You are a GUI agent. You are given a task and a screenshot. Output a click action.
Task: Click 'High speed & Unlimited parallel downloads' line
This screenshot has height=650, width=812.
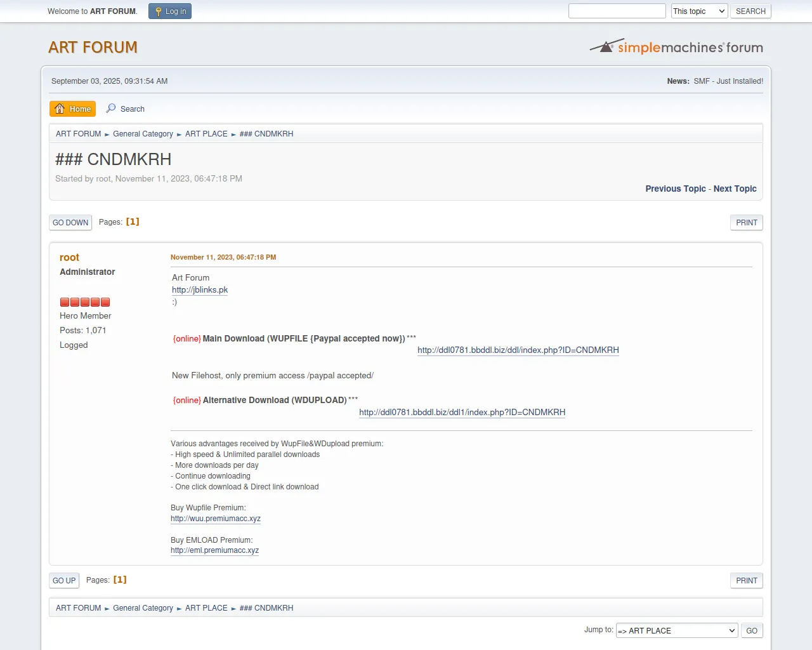246,454
